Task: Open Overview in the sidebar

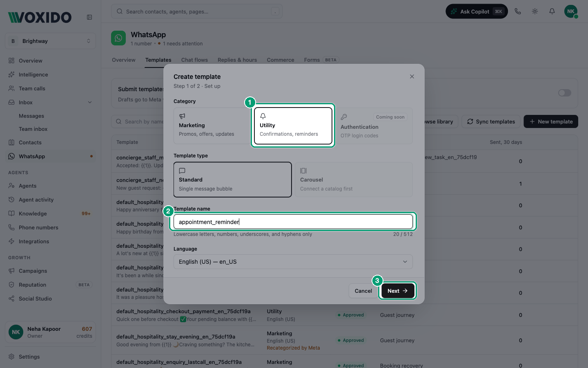Action: tap(51, 61)
